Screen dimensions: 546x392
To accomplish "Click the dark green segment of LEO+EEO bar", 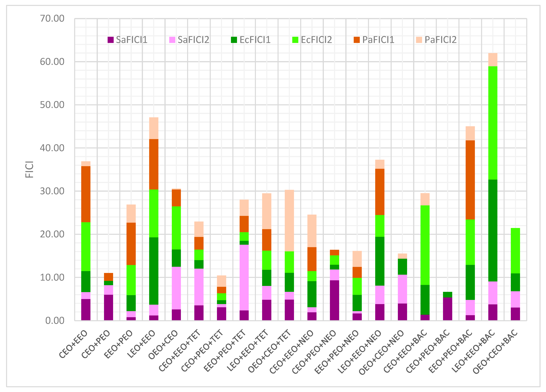I will point(154,271).
